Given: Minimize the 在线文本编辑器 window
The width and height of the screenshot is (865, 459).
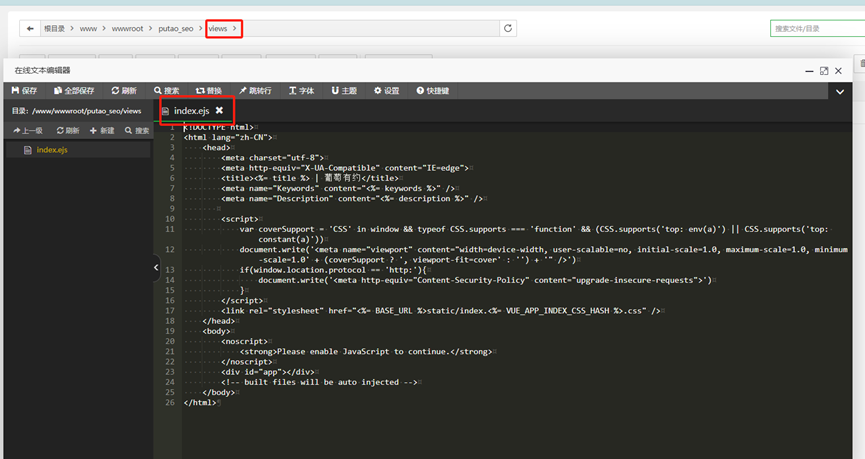Looking at the screenshot, I should pos(809,71).
